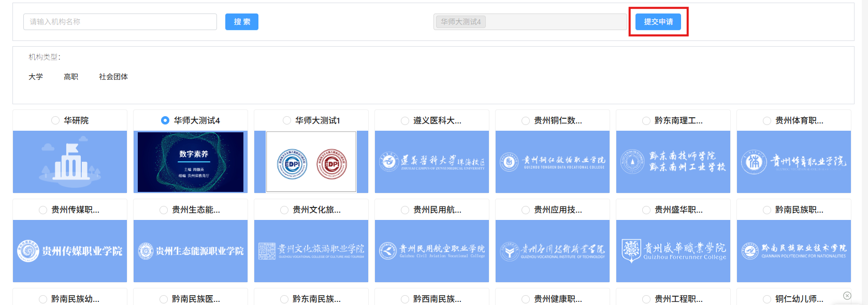The image size is (868, 305).
Task: Click the EDPI logos thumbnail
Action: (x=311, y=162)
